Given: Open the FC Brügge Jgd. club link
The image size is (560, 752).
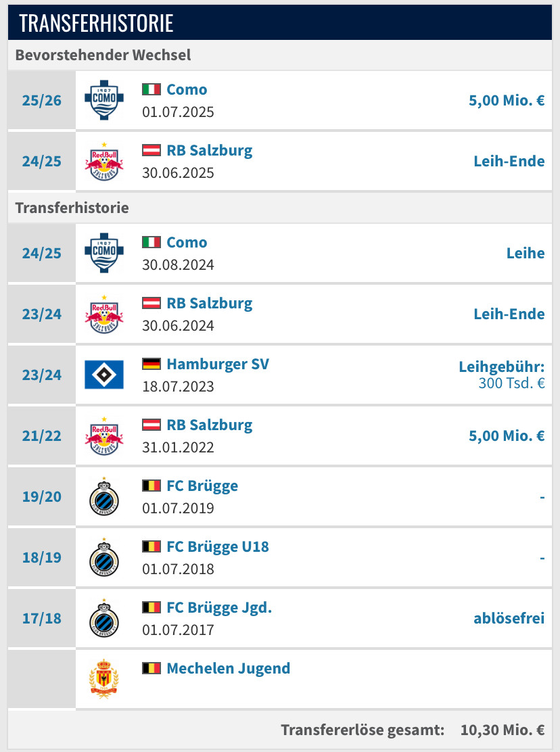Looking at the screenshot, I should pos(219,607).
